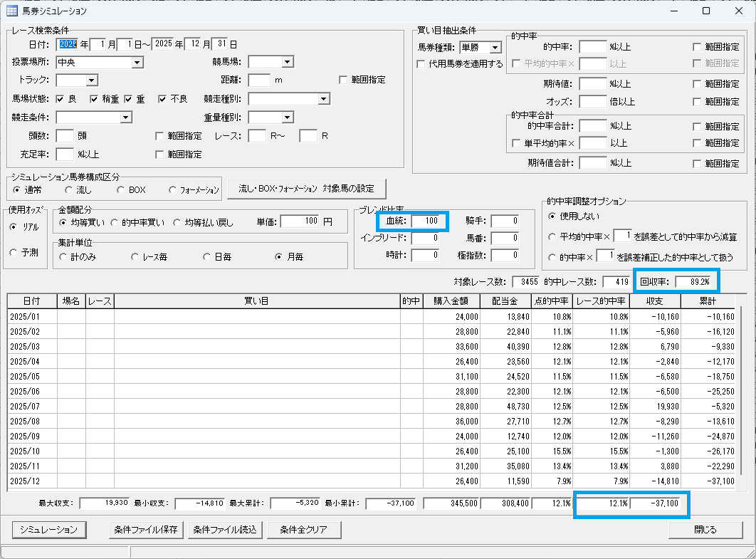Click 流し・BOX・フォーメーション 対象馬の設定 button
Screen dimensions: 756x559
(x=307, y=189)
